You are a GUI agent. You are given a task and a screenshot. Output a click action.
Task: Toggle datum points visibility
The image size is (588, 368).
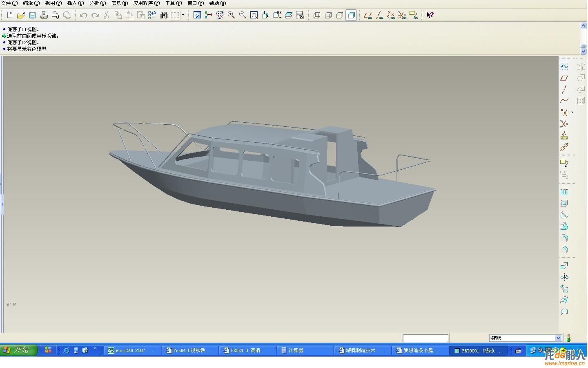point(391,15)
